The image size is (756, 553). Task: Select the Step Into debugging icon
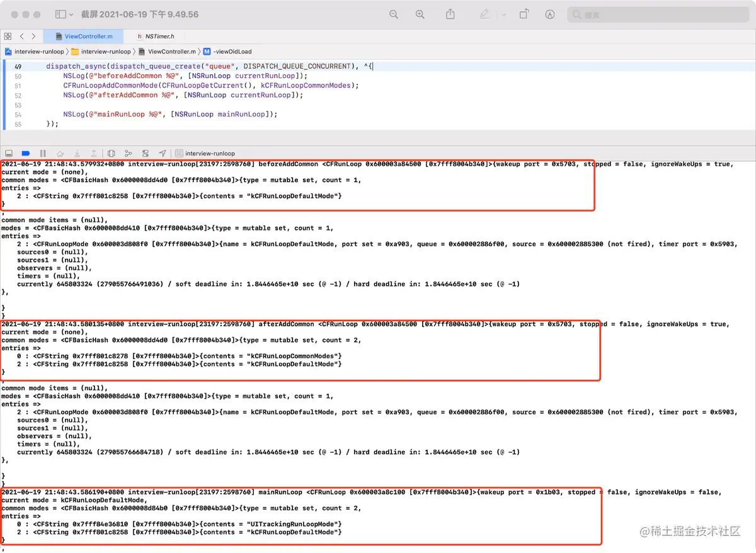(x=77, y=153)
